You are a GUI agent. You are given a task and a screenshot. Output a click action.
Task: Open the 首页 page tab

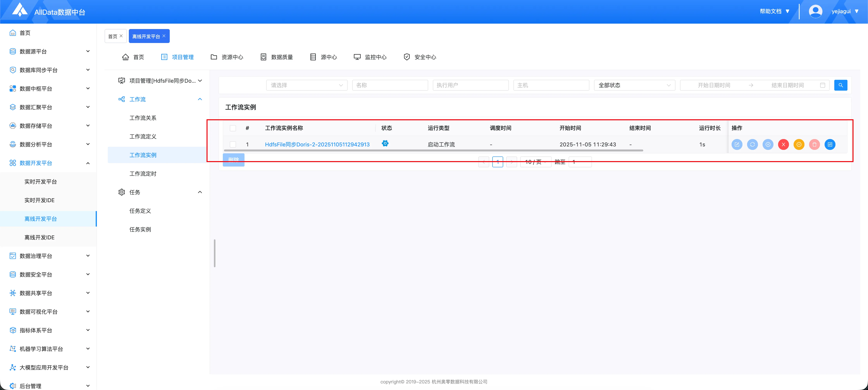tap(113, 36)
